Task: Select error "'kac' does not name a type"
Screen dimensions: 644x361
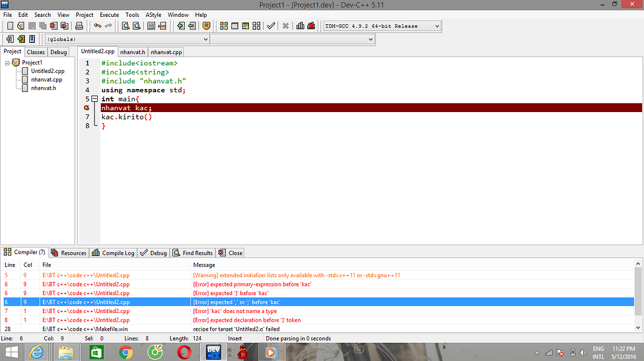Action: [319, 311]
